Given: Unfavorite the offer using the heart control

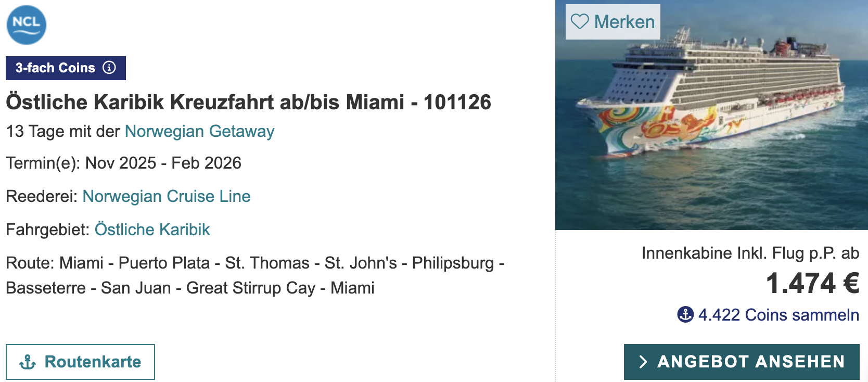Looking at the screenshot, I should coord(579,21).
